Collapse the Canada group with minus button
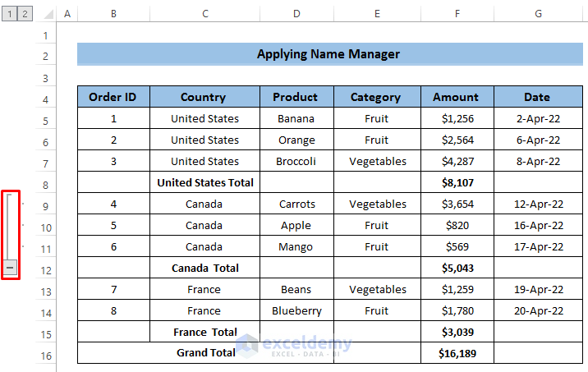 10,267
